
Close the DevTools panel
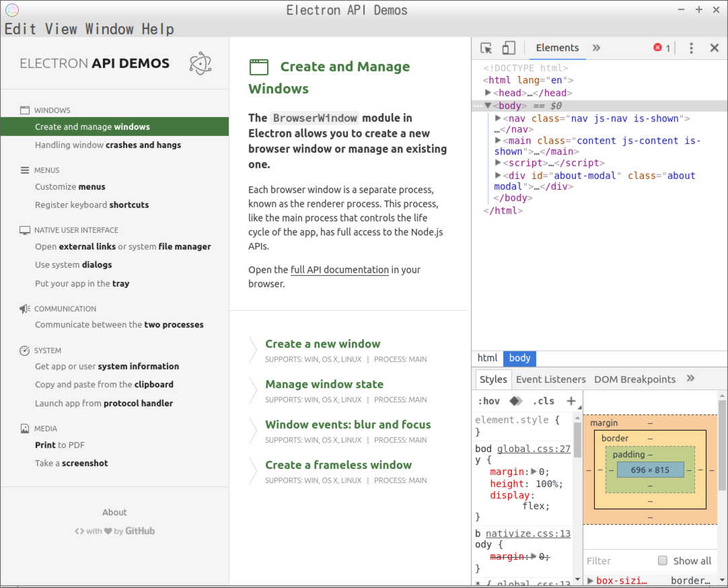tap(715, 48)
